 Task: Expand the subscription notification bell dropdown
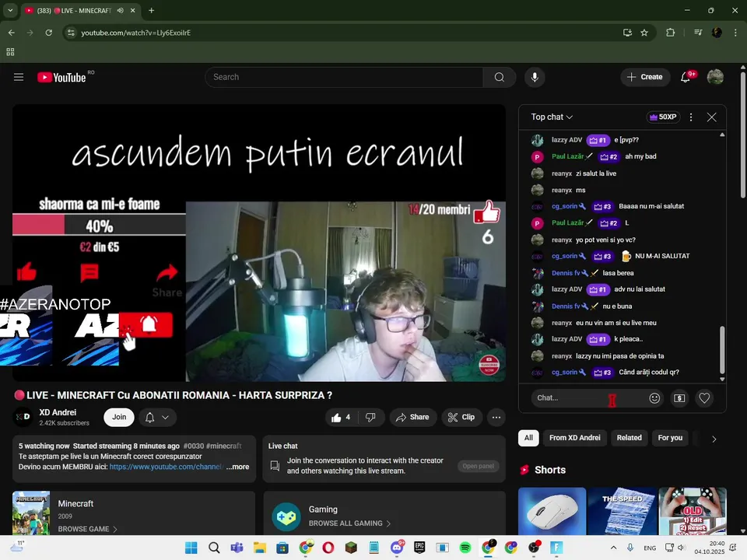click(158, 417)
